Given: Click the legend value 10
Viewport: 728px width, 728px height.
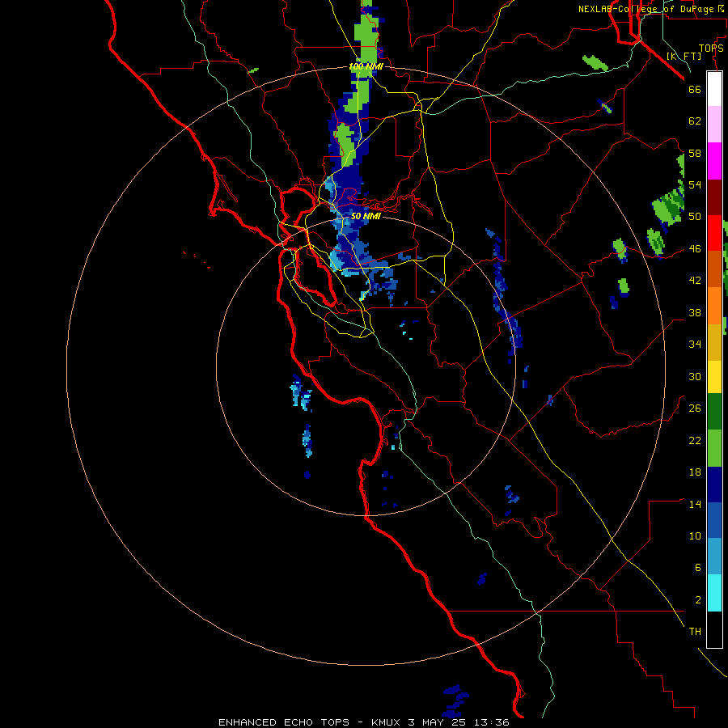Looking at the screenshot, I should click(695, 535).
